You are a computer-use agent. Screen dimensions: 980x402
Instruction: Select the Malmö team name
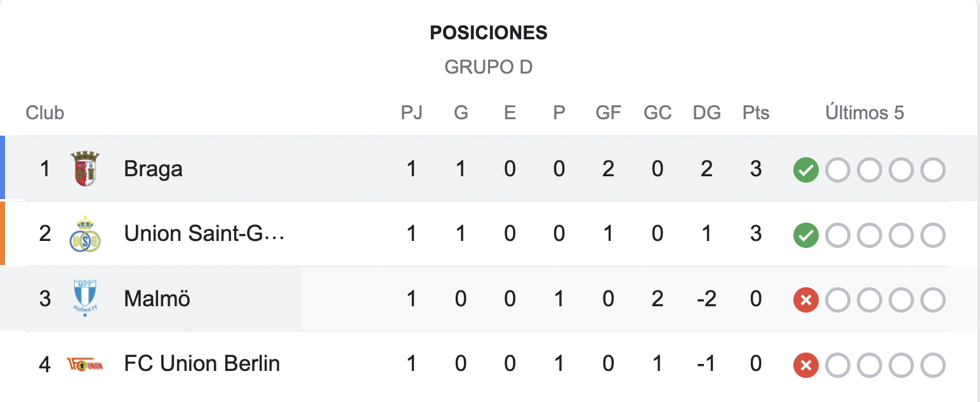click(157, 299)
